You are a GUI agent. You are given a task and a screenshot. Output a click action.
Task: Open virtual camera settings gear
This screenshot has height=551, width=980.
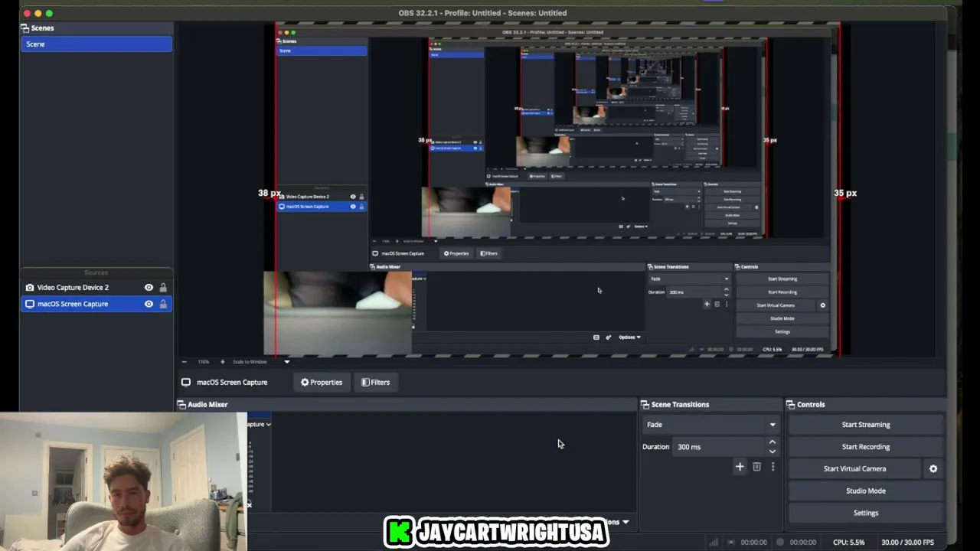tap(933, 469)
